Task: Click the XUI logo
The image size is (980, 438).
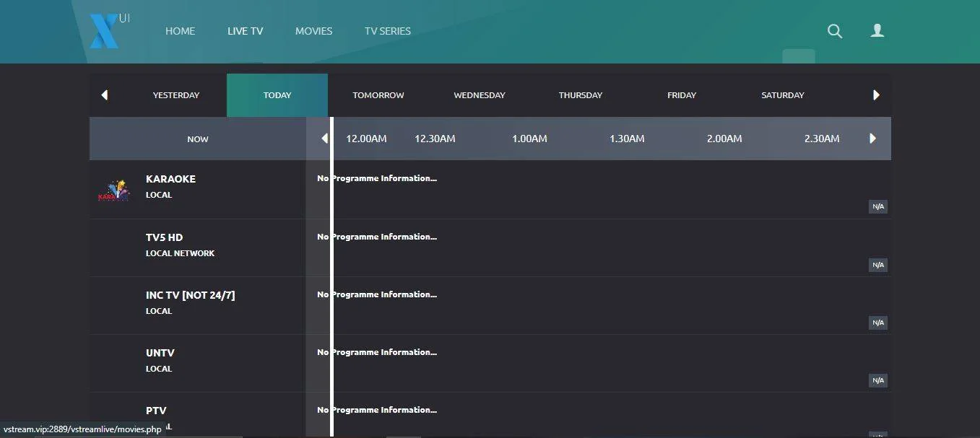Action: [110, 31]
